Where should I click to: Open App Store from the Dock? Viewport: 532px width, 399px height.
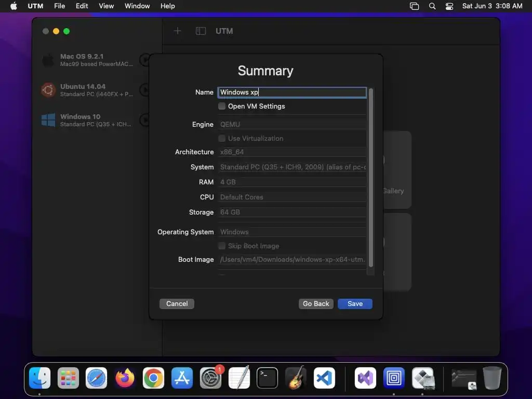[x=182, y=378]
